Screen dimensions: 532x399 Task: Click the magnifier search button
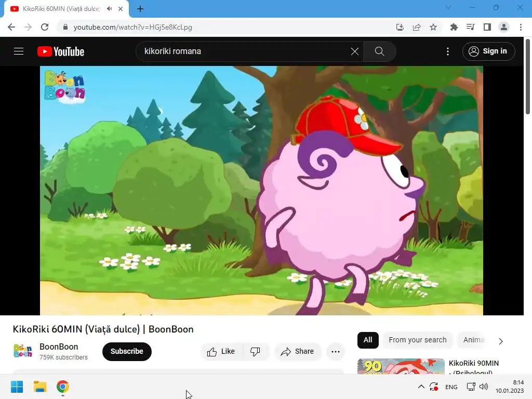point(379,51)
